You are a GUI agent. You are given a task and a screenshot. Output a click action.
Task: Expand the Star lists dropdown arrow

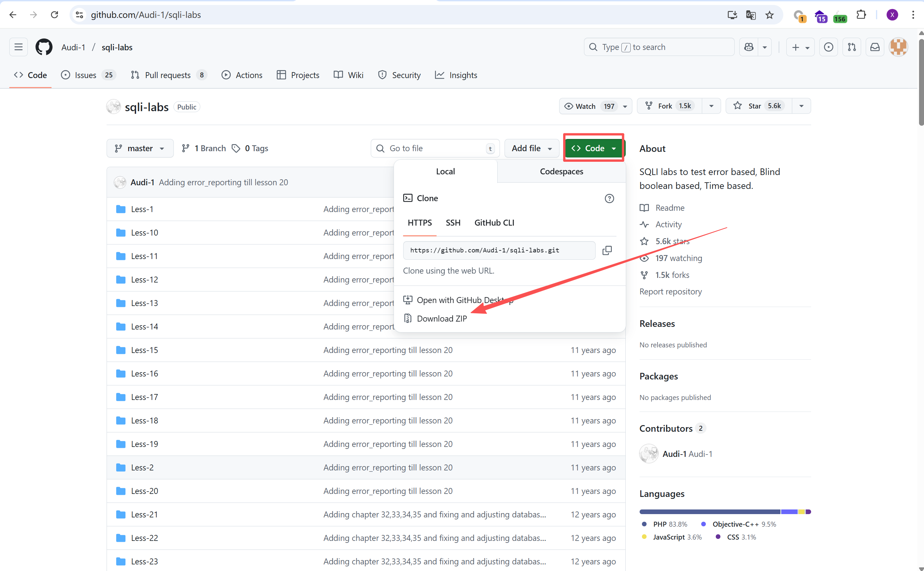(802, 106)
